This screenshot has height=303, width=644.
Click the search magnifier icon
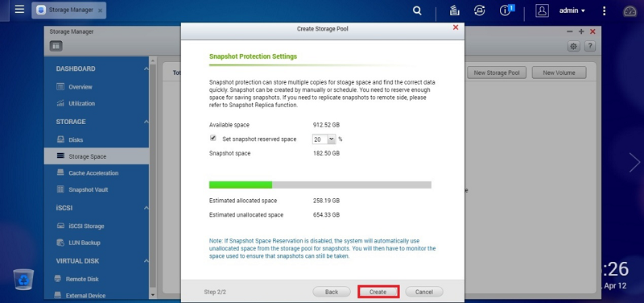pyautogui.click(x=417, y=11)
